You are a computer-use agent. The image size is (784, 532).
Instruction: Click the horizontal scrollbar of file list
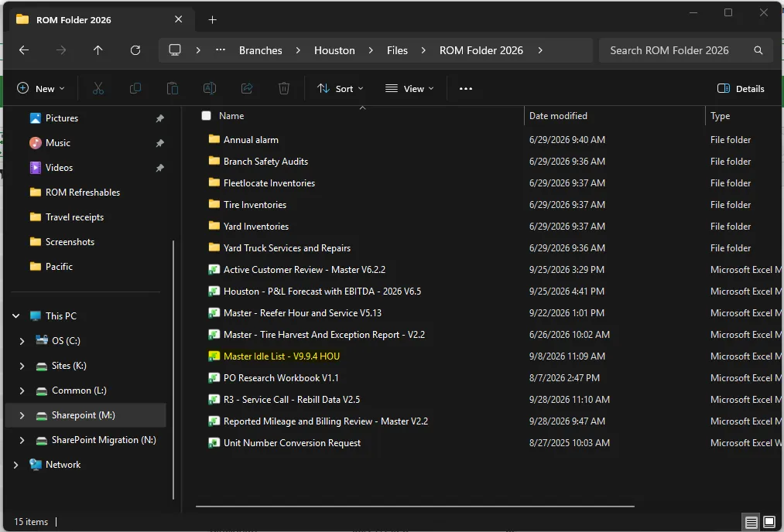click(415, 506)
